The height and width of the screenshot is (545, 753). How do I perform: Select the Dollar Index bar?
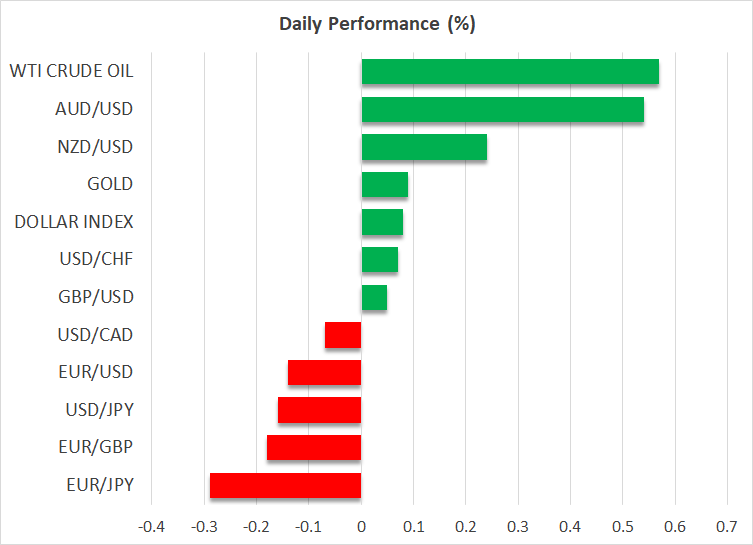[x=382, y=222]
